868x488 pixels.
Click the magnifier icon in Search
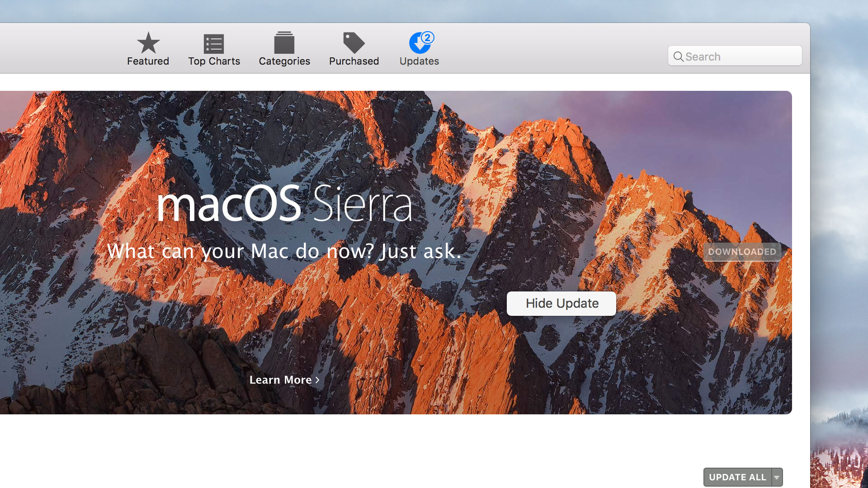click(x=678, y=56)
